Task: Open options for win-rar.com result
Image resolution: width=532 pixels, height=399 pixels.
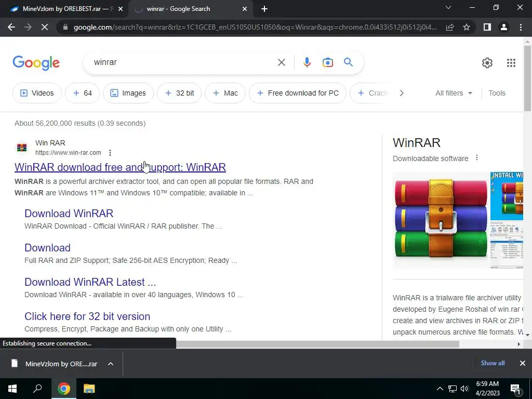Action: coord(110,153)
